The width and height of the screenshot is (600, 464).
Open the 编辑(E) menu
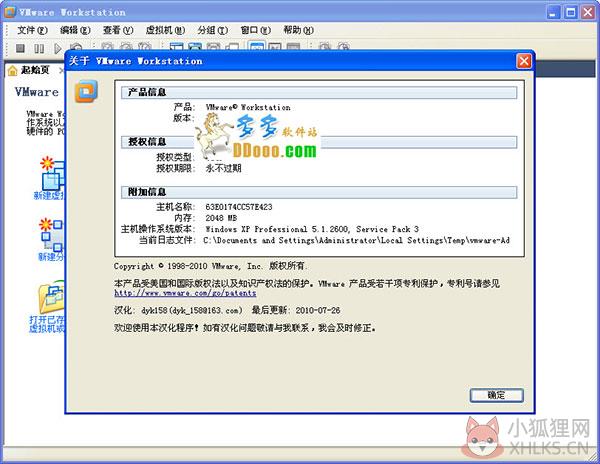coord(75,30)
